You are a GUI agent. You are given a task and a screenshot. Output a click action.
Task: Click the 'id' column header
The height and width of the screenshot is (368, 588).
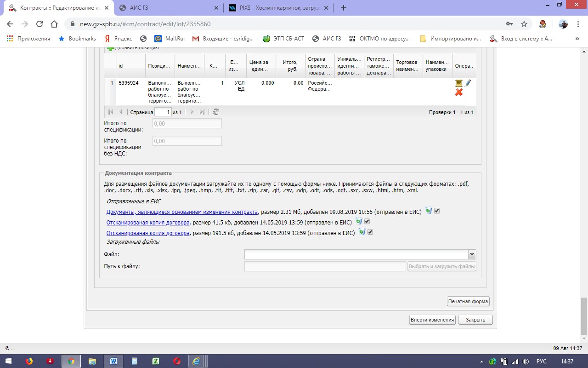[131, 66]
